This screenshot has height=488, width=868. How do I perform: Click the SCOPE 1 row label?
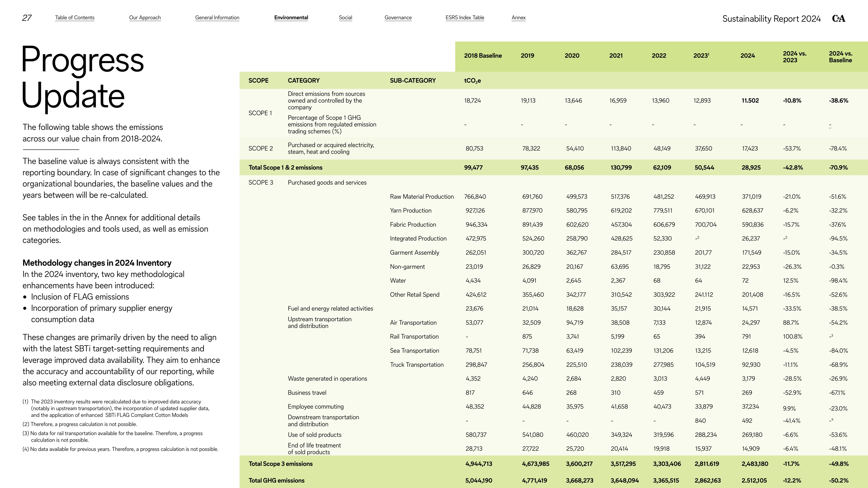(x=260, y=113)
